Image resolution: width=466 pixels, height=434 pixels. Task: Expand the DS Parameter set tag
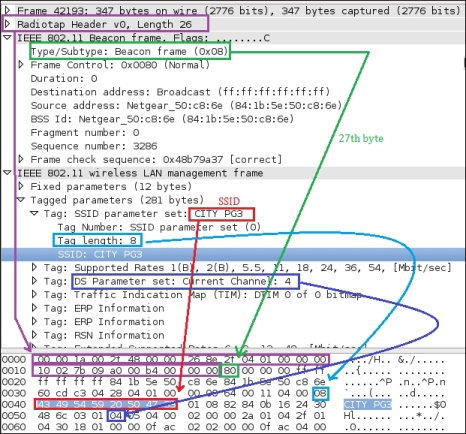pos(34,281)
